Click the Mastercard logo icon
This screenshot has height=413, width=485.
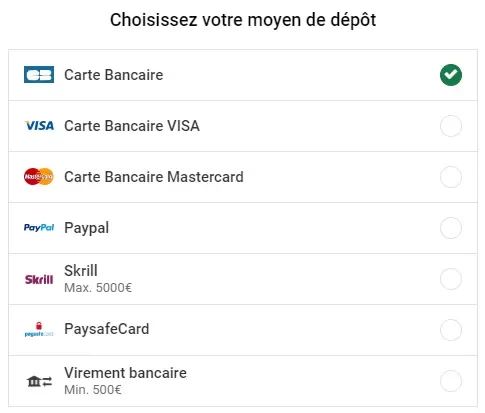coord(39,177)
